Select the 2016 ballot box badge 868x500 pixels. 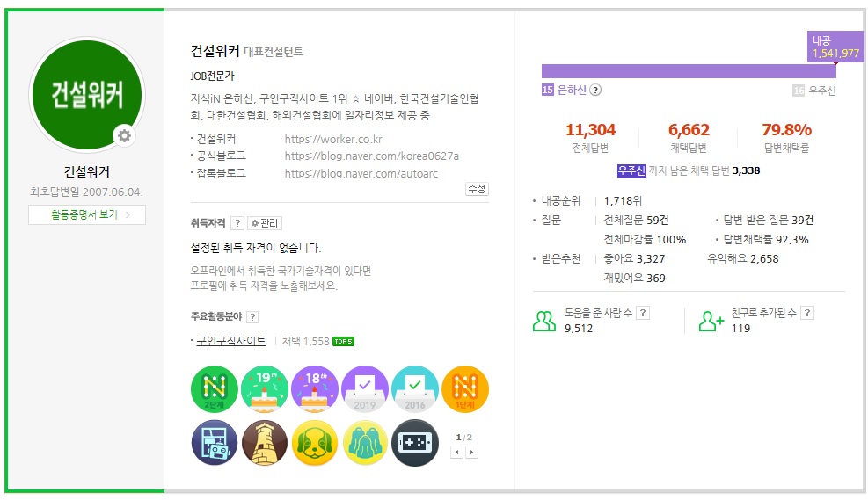pos(414,388)
